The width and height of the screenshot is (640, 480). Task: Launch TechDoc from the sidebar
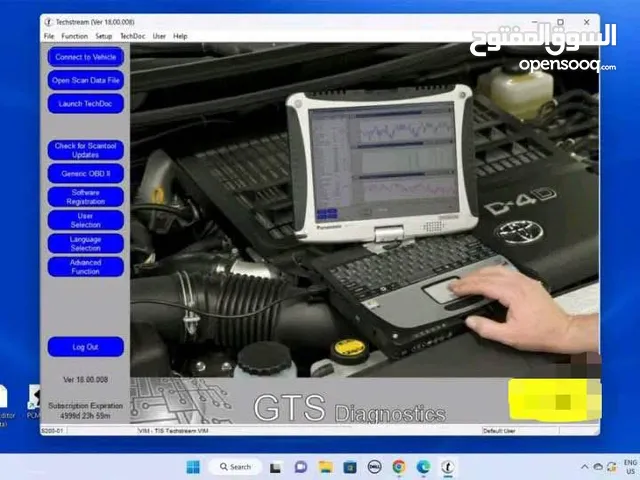tap(86, 103)
